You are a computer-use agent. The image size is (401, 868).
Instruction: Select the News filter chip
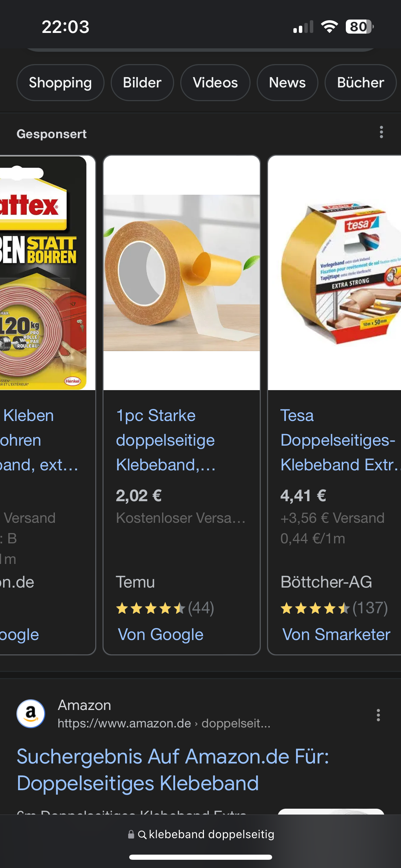coord(287,83)
